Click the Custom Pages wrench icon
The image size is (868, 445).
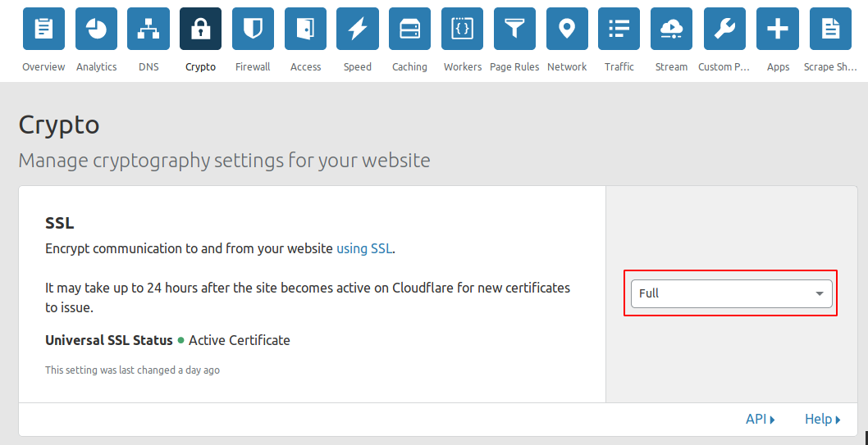coord(724,30)
